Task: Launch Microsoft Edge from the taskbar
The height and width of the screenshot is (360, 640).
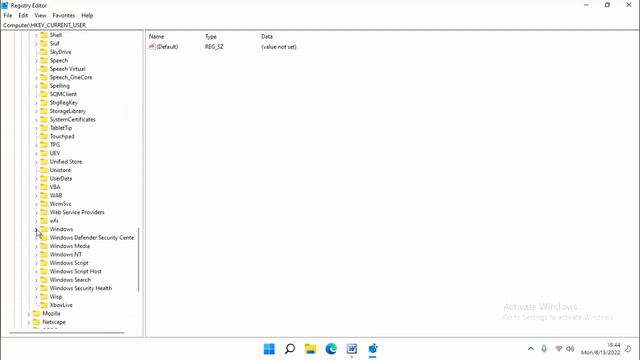Action: [x=331, y=349]
